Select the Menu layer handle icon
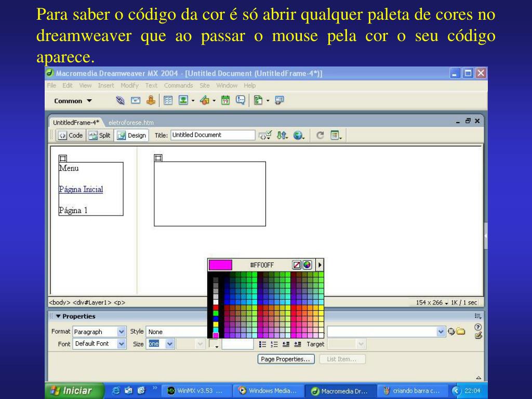 coord(63,158)
